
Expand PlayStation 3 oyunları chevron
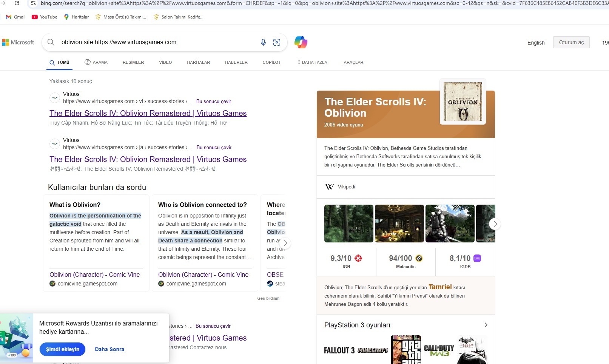(486, 325)
